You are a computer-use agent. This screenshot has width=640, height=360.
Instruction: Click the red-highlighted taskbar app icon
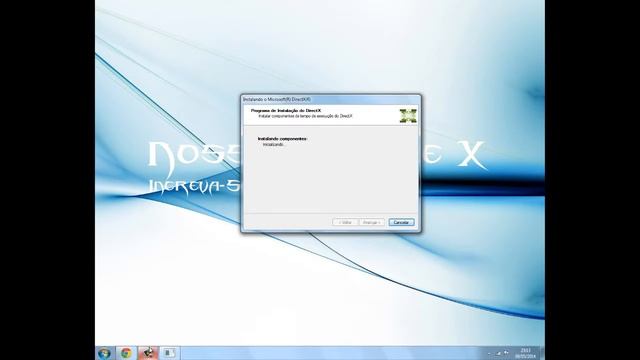tap(148, 353)
